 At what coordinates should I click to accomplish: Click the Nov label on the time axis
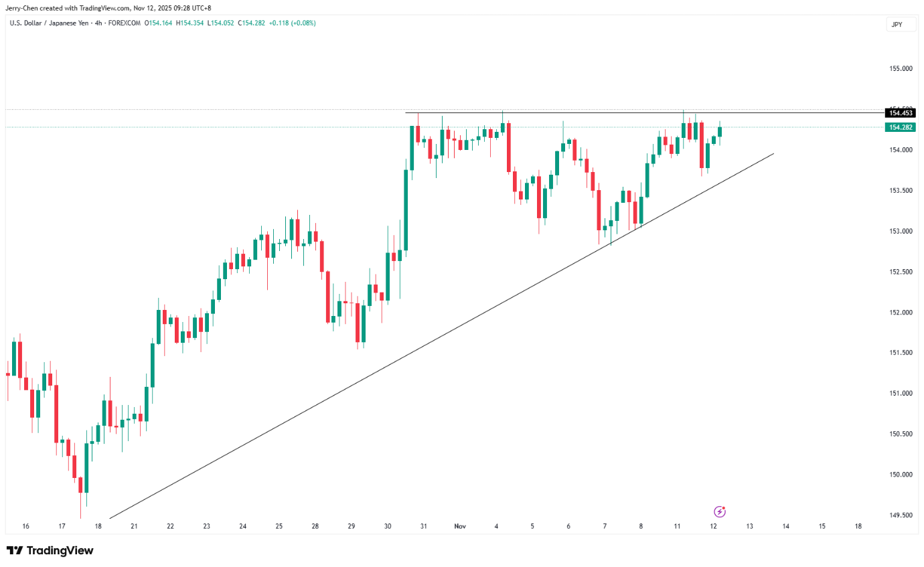pos(460,527)
